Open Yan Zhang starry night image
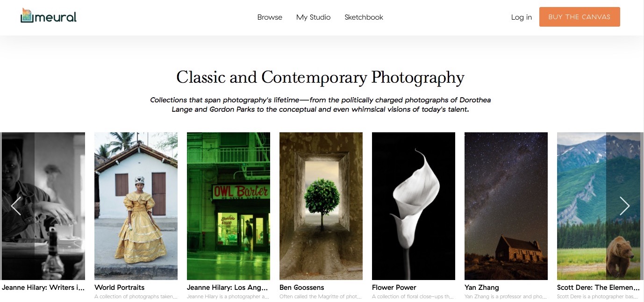Screen dimensions: 644x302 [x=506, y=206]
